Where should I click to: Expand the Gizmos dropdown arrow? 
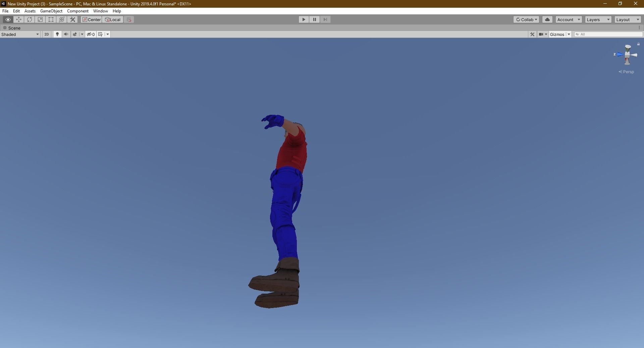coord(569,34)
